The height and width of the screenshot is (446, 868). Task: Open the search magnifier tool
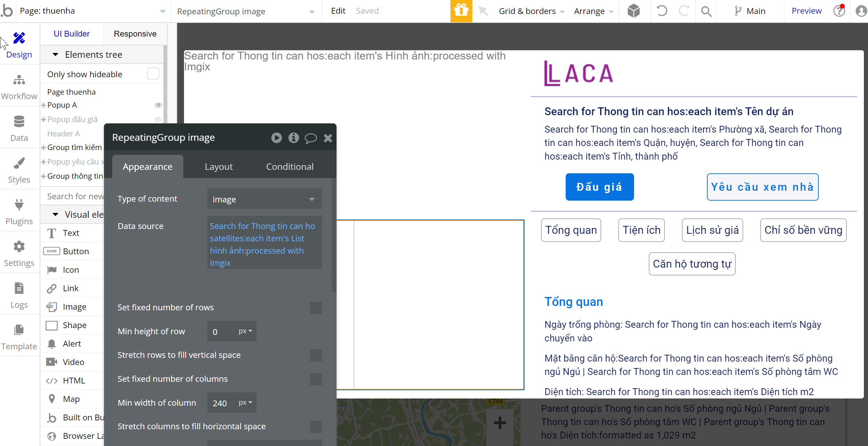[x=706, y=11]
